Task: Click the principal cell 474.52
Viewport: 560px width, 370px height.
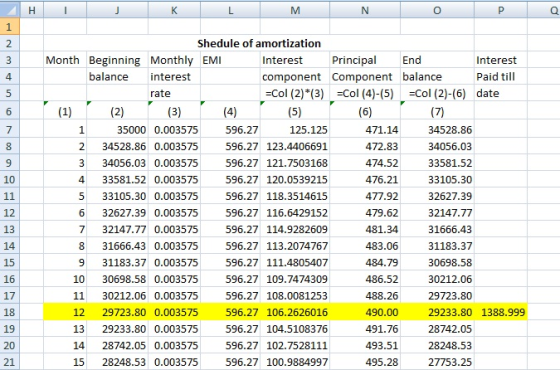Action: [x=365, y=163]
